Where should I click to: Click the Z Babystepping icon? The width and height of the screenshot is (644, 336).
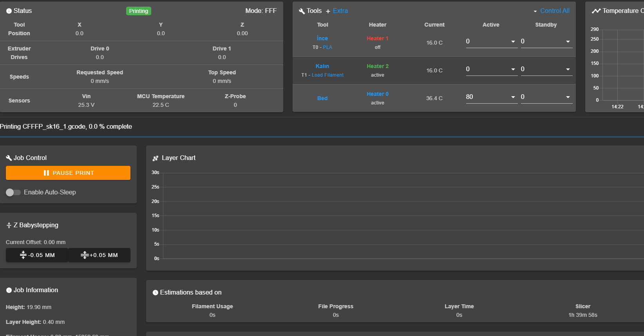pos(9,225)
